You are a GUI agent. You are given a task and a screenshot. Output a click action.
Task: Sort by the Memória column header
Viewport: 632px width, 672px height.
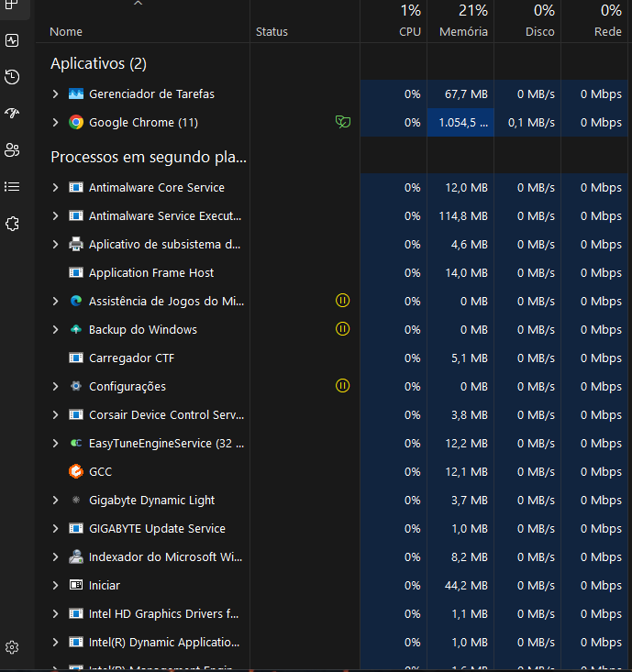463,31
